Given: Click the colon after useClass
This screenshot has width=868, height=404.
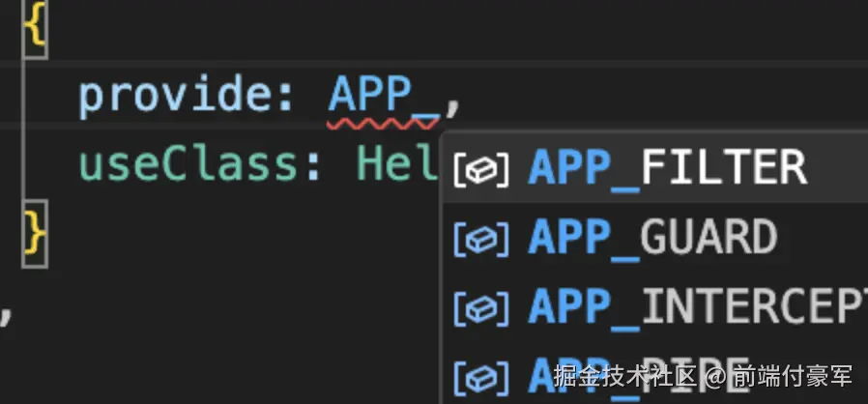Looking at the screenshot, I should (313, 167).
